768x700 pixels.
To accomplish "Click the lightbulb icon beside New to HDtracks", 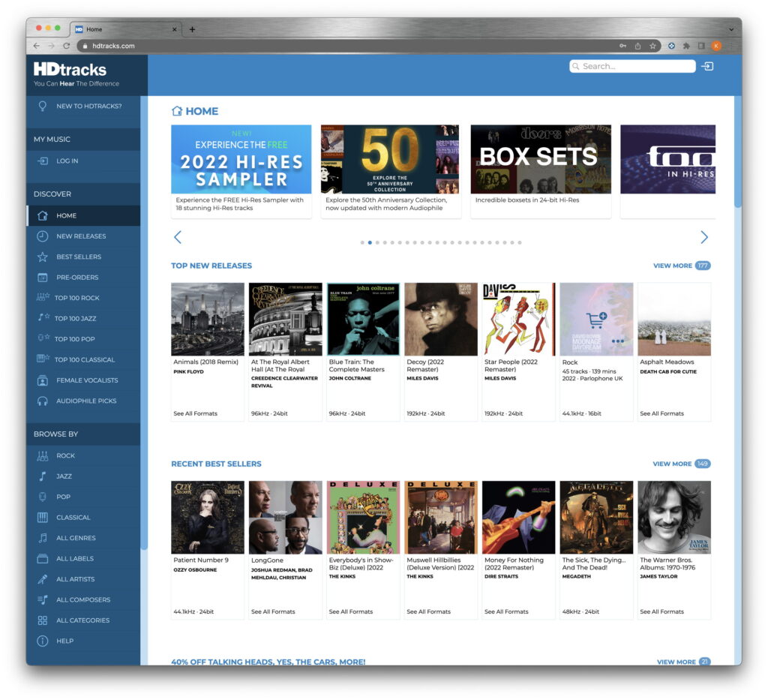I will (x=43, y=106).
